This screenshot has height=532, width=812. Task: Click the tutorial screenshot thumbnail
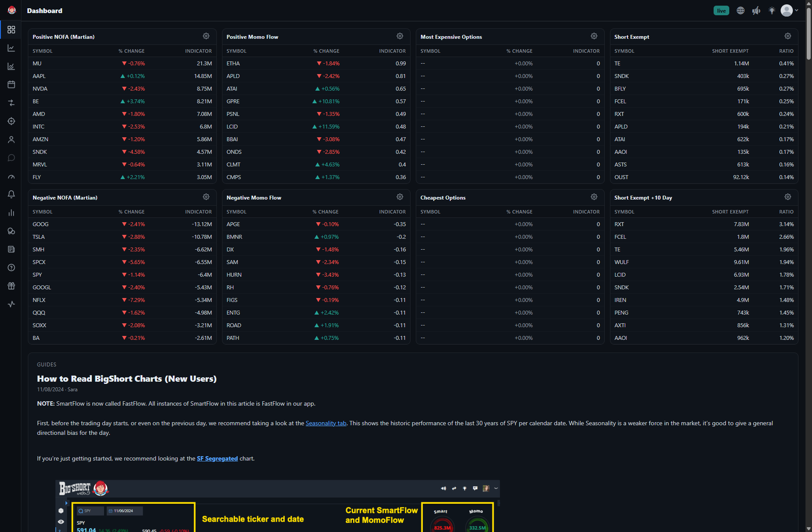pos(277,506)
